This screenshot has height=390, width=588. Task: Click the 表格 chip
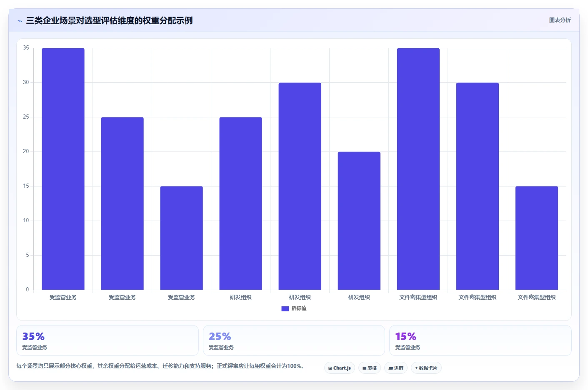[370, 368]
